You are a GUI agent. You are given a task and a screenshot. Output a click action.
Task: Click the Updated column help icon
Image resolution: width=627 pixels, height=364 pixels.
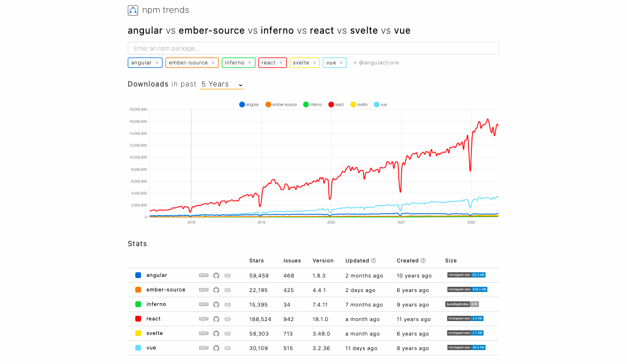[x=373, y=261]
